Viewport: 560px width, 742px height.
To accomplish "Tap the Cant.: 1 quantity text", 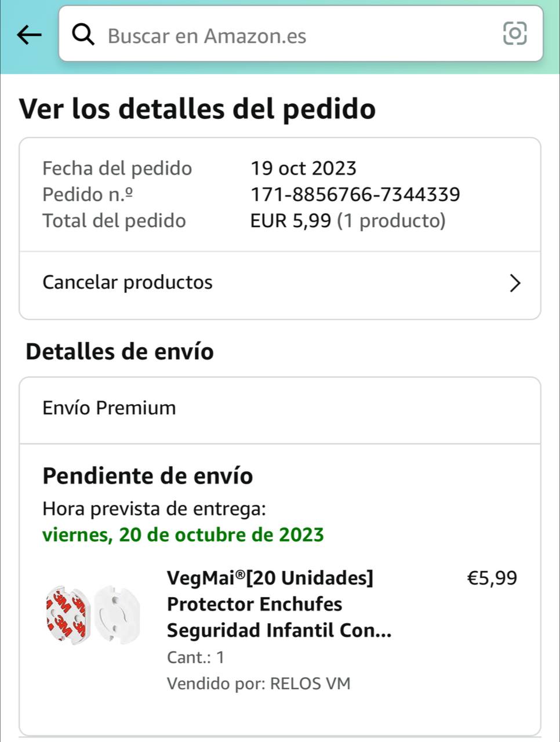I will [x=195, y=657].
